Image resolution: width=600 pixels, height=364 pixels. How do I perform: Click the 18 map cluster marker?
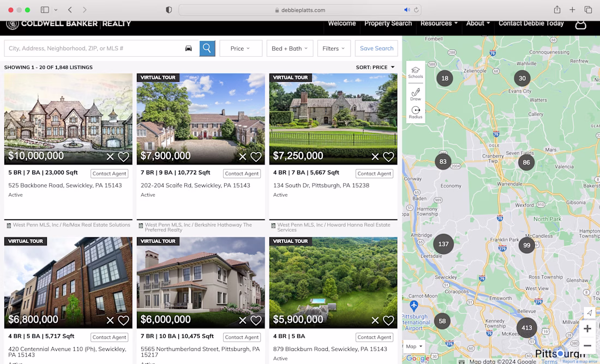pos(445,78)
